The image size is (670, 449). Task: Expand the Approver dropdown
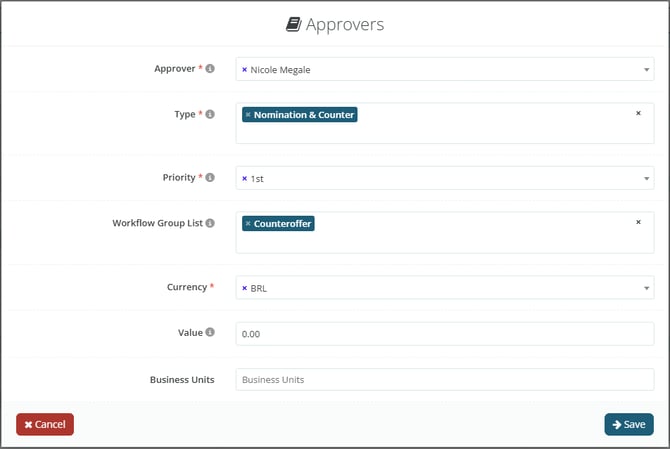pos(646,70)
